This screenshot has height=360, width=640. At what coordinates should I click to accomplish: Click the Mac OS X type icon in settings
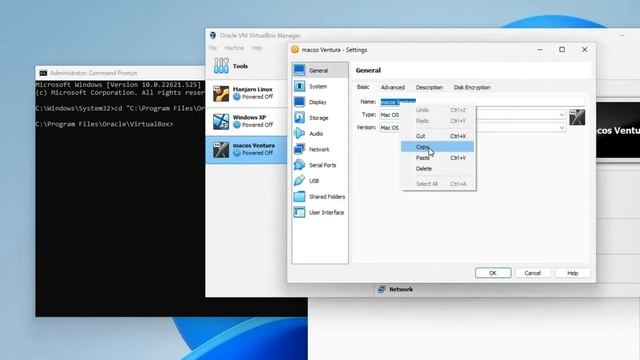577,118
